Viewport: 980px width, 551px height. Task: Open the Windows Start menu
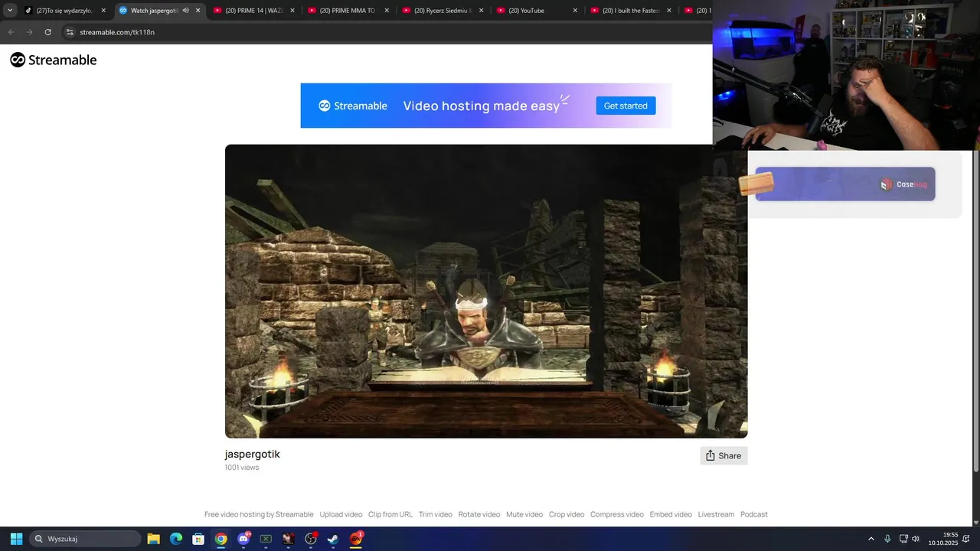tap(16, 539)
